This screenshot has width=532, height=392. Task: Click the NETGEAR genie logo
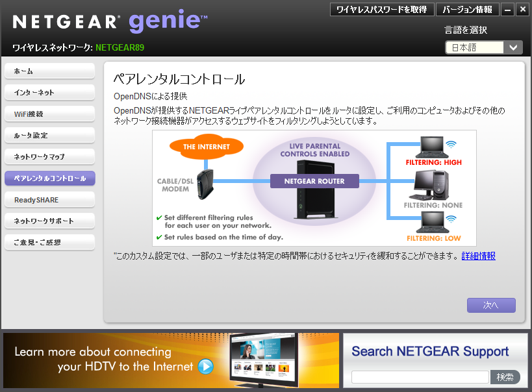(110, 22)
